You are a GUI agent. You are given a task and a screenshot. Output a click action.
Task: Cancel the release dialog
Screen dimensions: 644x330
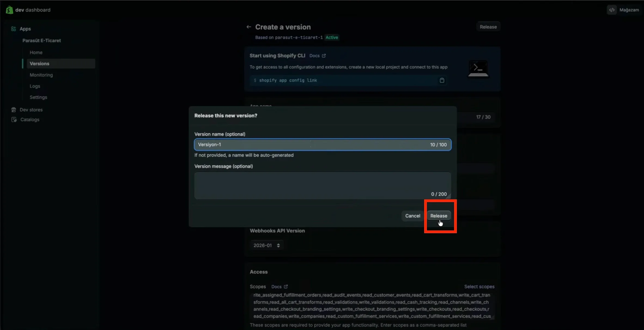coord(412,216)
